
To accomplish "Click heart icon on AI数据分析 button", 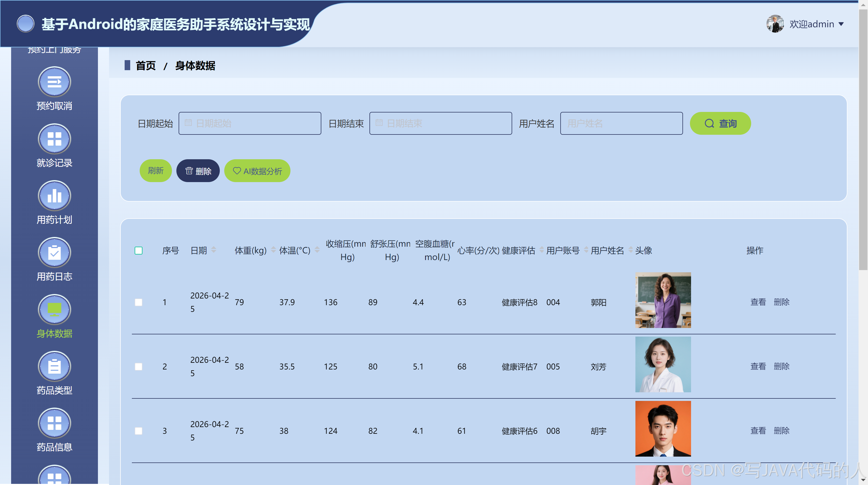I will (237, 171).
